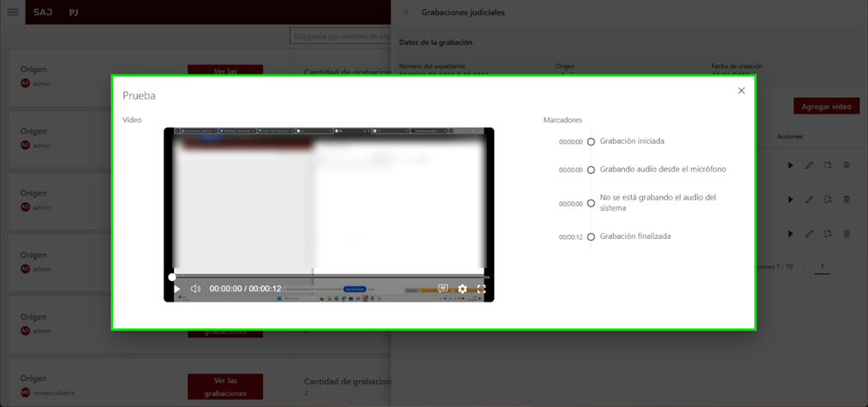Screen dimensions: 868x407
Task: Click the video progress bar handle
Action: pyautogui.click(x=172, y=277)
